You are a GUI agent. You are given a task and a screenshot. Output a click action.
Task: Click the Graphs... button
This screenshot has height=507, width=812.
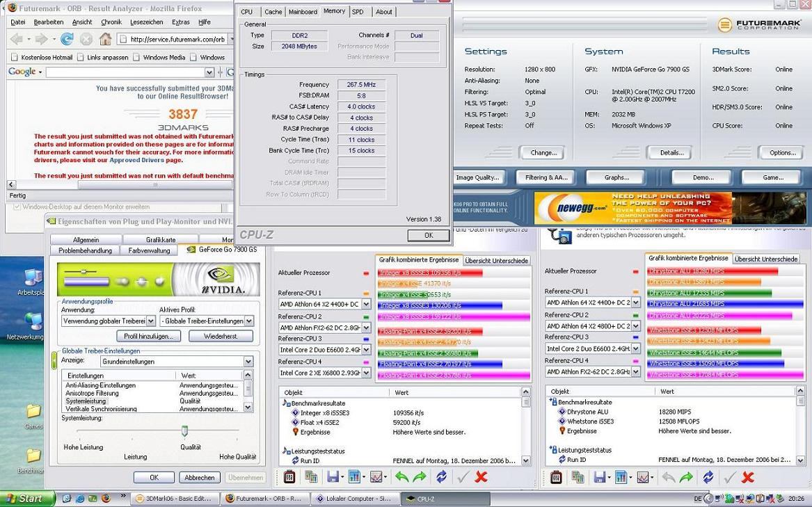(616, 177)
